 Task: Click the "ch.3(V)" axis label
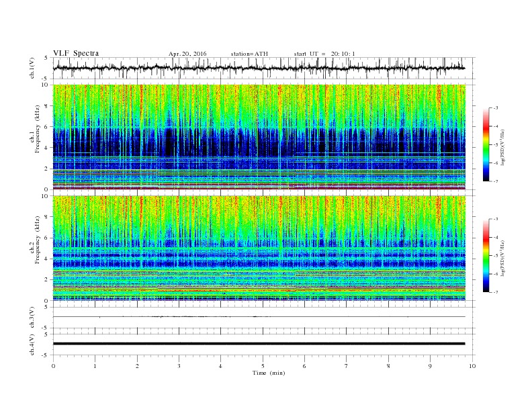[32, 318]
